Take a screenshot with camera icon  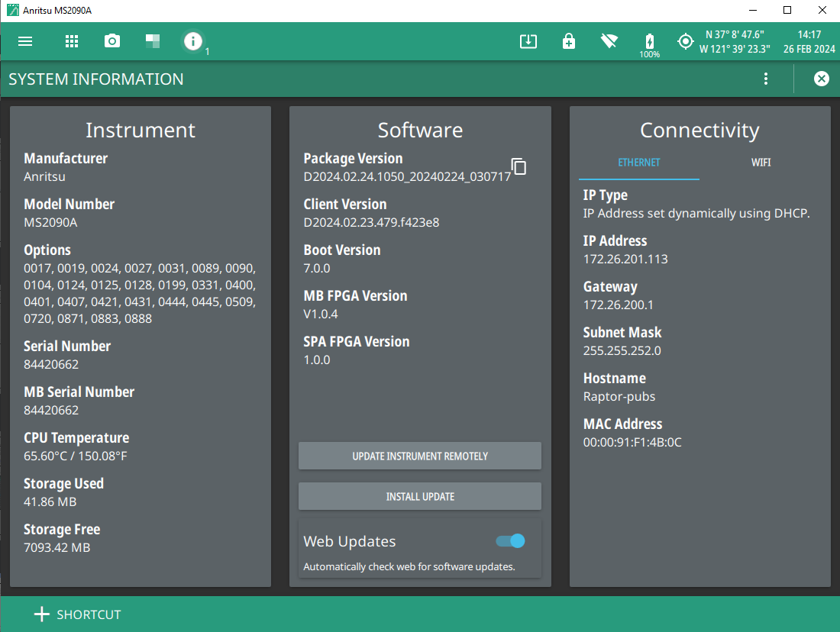click(x=112, y=41)
